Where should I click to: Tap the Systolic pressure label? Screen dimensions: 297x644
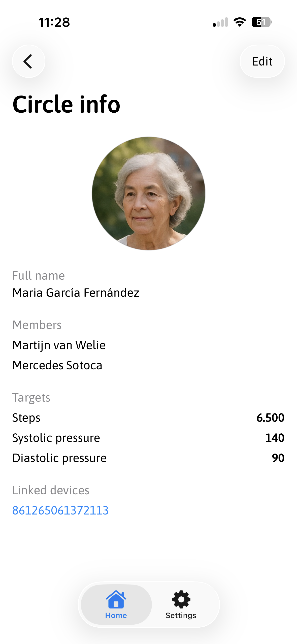pyautogui.click(x=56, y=438)
